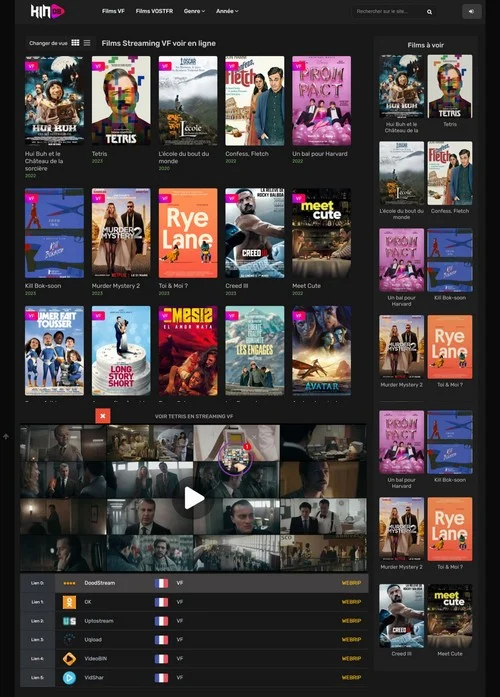Click 'Voir Tetris en streaming VF' heading
Image resolution: width=500 pixels, height=697 pixels.
194,417
